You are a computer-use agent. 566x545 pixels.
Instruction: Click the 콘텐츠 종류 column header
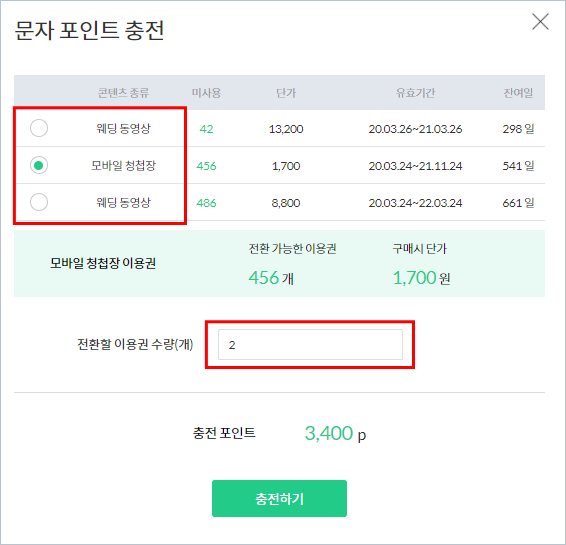click(x=123, y=93)
